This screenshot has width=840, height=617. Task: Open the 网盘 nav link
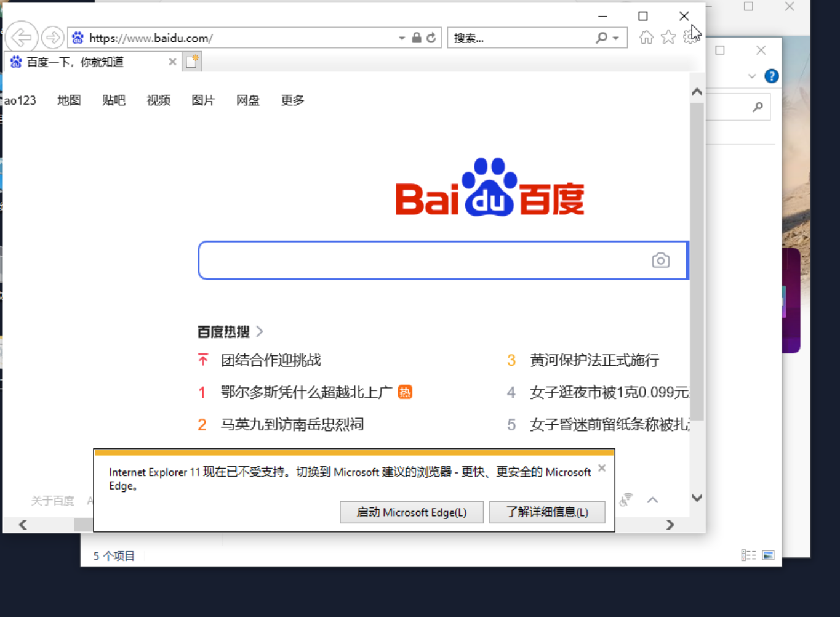[248, 100]
